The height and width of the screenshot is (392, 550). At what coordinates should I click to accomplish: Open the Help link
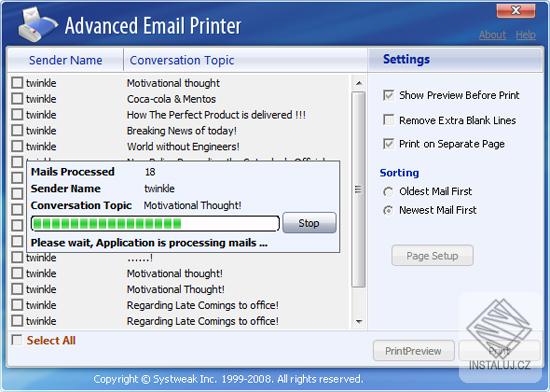(525, 35)
